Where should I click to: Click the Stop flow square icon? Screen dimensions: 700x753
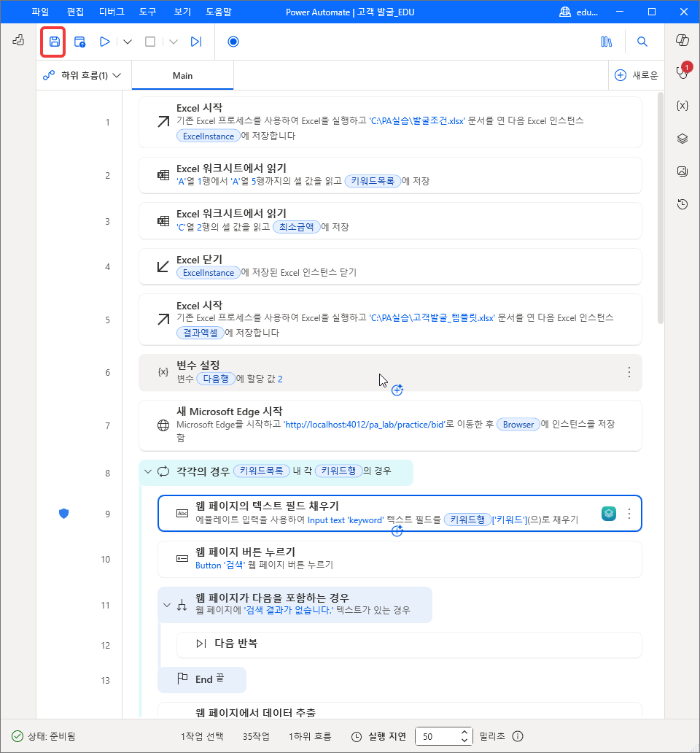pos(150,42)
